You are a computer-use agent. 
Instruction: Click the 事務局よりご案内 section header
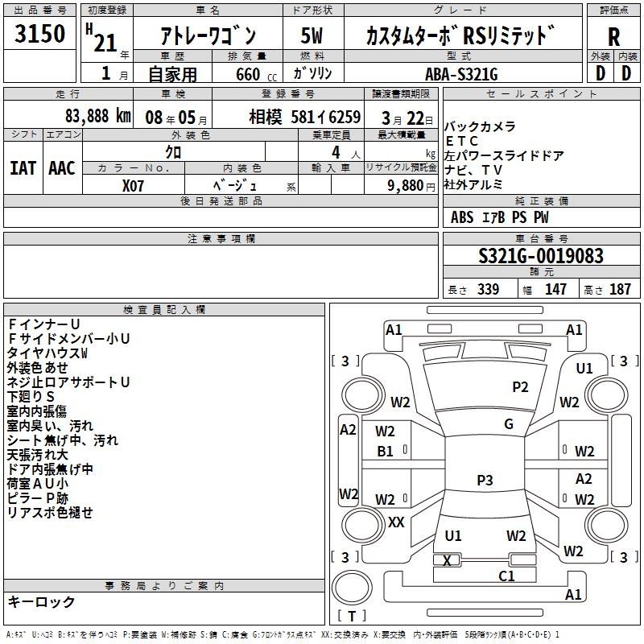click(x=164, y=586)
